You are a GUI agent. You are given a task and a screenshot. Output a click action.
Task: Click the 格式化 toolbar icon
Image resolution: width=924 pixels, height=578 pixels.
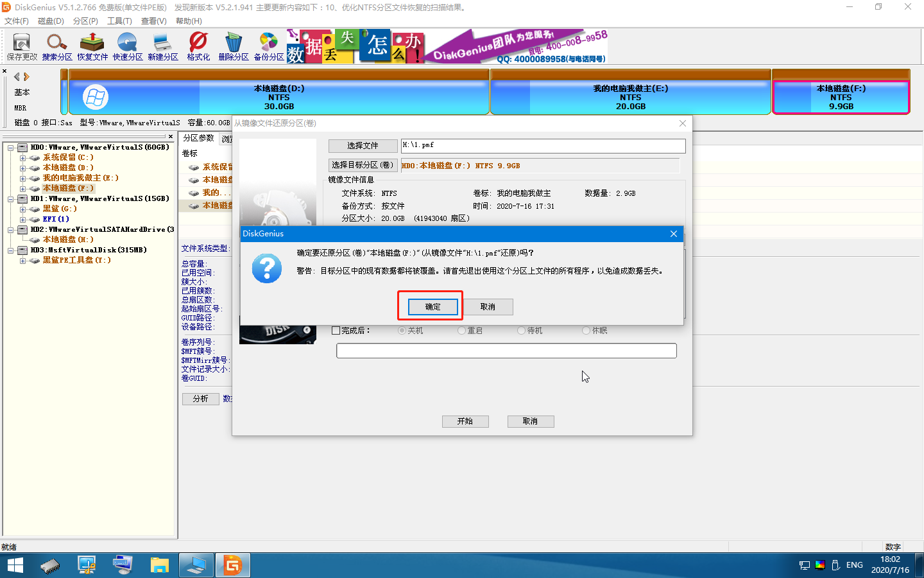[x=198, y=47]
